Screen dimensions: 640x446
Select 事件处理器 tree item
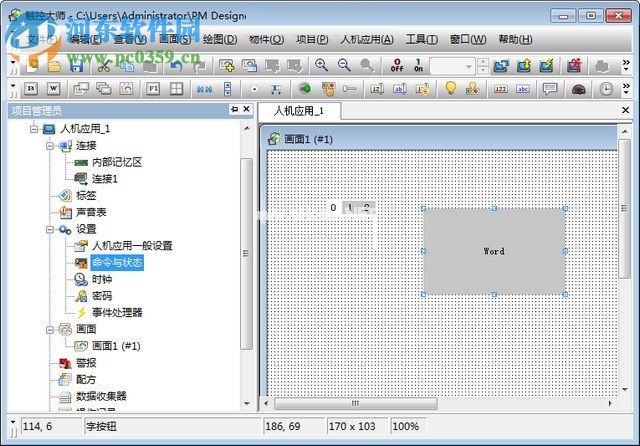(117, 313)
